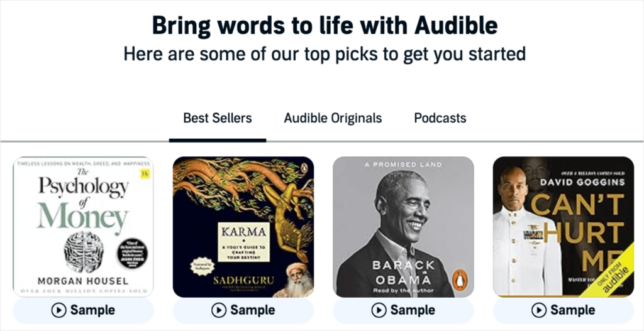644x331 pixels.
Task: Switch to the Audible Originals tab
Action: (x=333, y=118)
